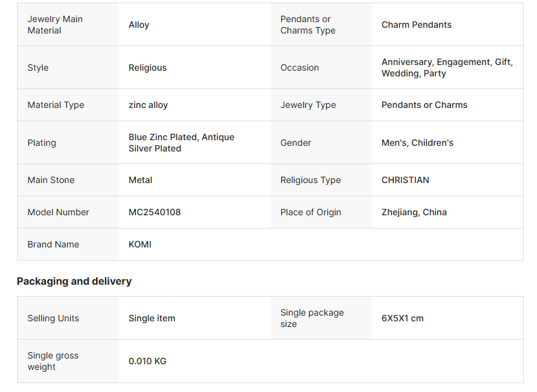Image resolution: width=537 pixels, height=392 pixels.
Task: Click 'Zhejiang, China' place of origin
Action: pos(414,212)
